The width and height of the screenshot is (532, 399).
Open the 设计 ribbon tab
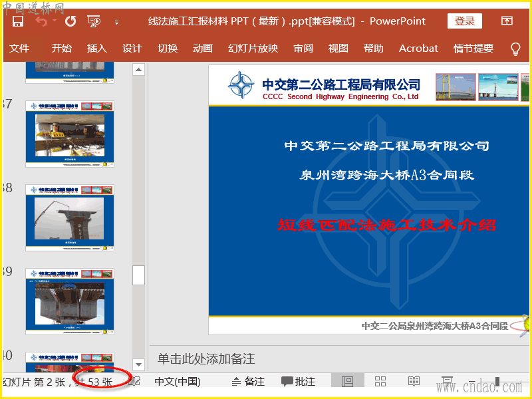tap(132, 48)
